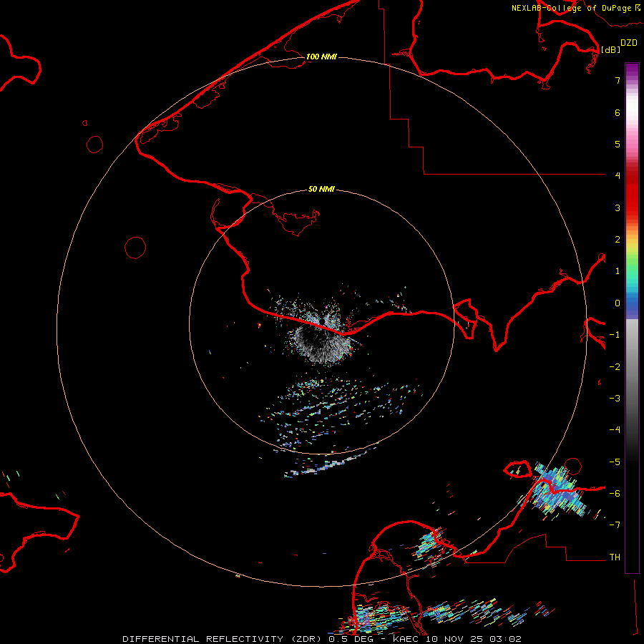Click the "4" value on the color scale

coord(618,176)
